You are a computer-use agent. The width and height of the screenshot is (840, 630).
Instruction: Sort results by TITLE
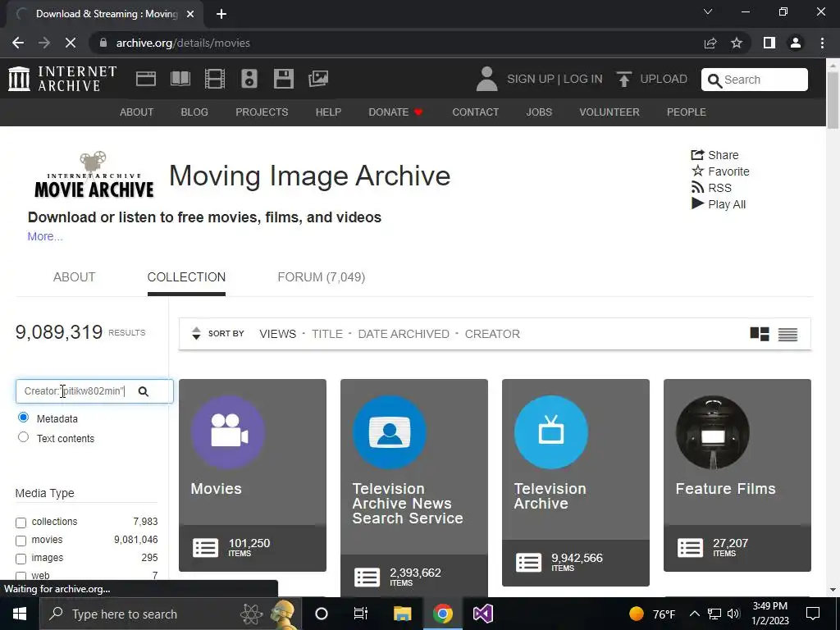tap(326, 334)
